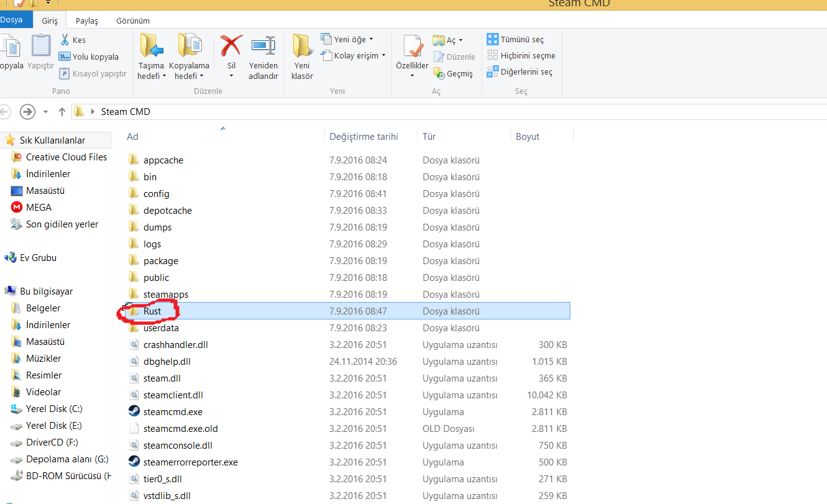827x504 pixels.
Task: Open the Sil dropdown arrow
Action: (231, 76)
